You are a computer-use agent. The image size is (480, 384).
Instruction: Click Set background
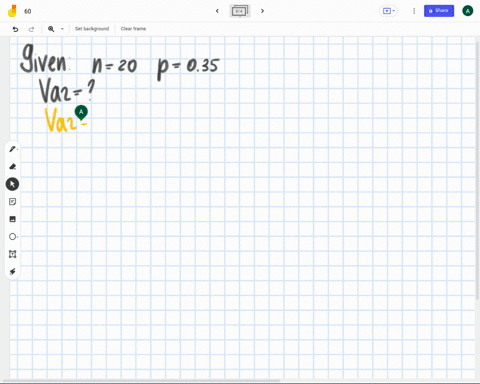tap(92, 29)
